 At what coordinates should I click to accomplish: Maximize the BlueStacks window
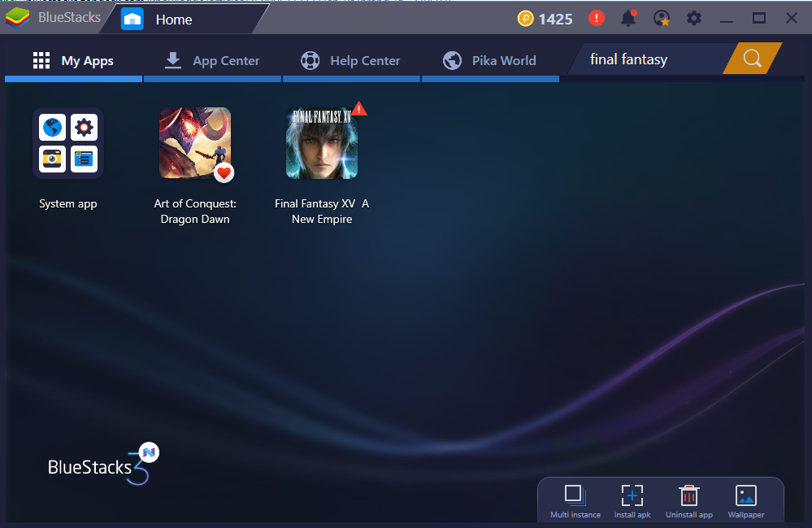(x=759, y=18)
